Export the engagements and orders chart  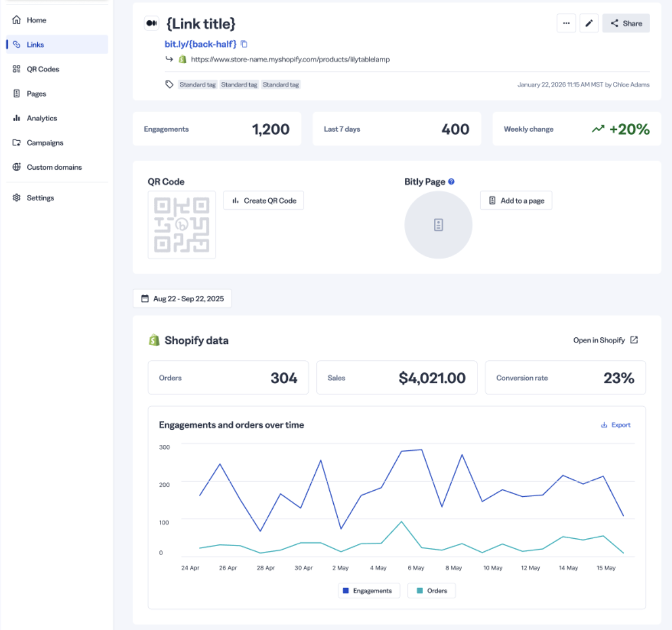tap(616, 425)
